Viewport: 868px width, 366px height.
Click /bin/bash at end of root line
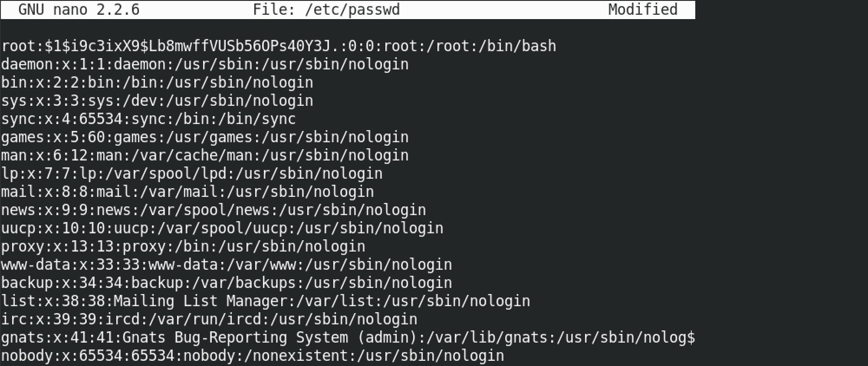tap(517, 46)
